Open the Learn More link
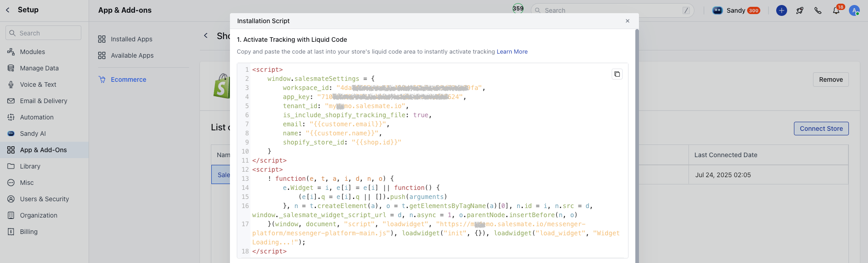Viewport: 868px width, 263px height. (x=512, y=52)
